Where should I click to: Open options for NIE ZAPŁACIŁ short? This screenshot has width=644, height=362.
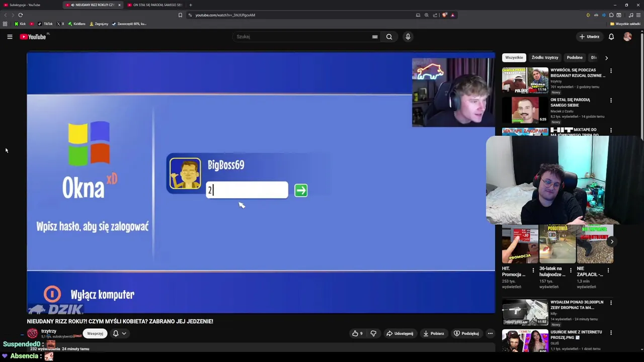(608, 270)
